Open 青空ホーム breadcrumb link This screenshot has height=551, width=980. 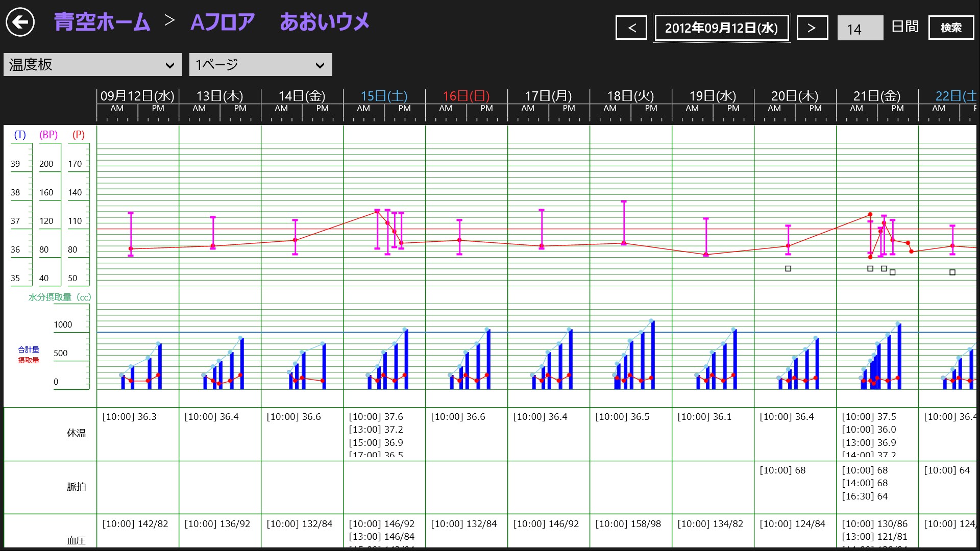102,22
